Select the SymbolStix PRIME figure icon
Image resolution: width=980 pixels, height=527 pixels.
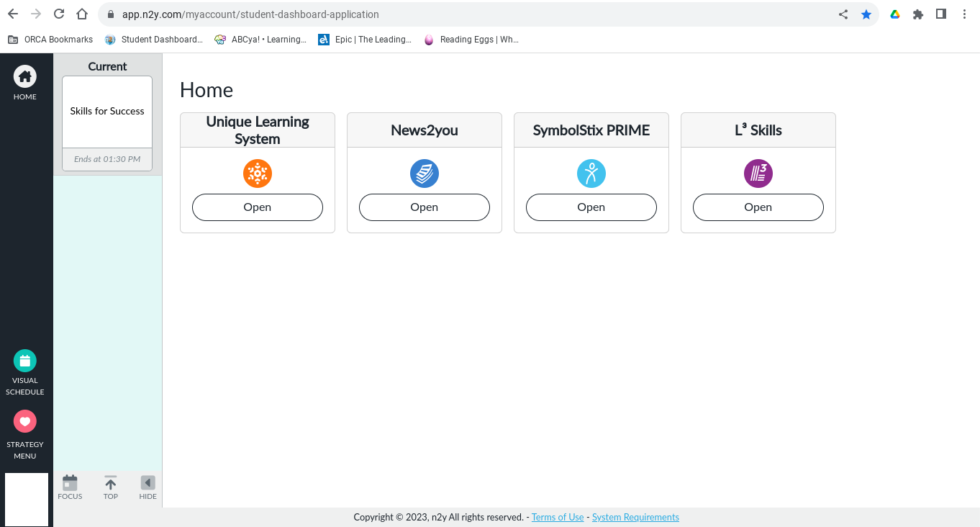pyautogui.click(x=591, y=173)
